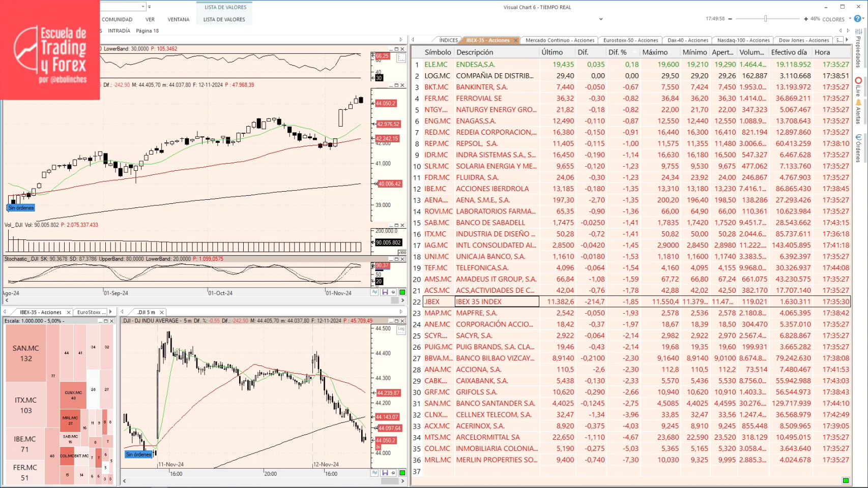Click the help question mark icon
The image size is (868, 488).
(x=856, y=19)
